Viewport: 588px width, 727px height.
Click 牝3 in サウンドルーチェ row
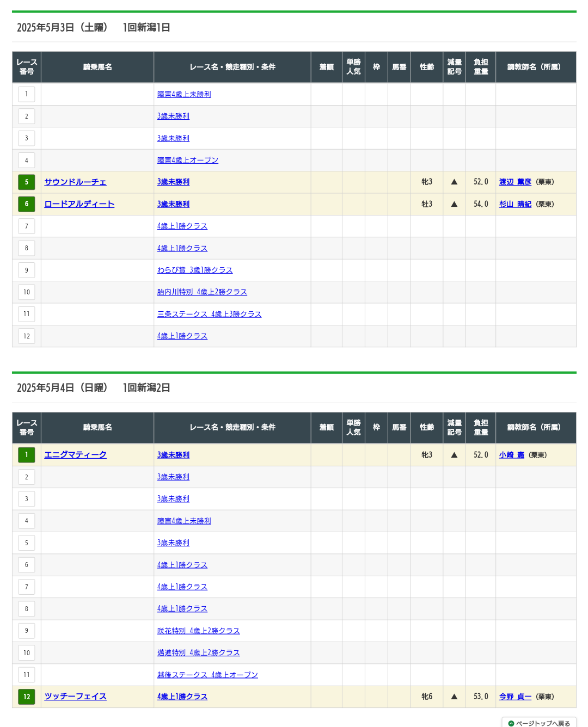427,182
